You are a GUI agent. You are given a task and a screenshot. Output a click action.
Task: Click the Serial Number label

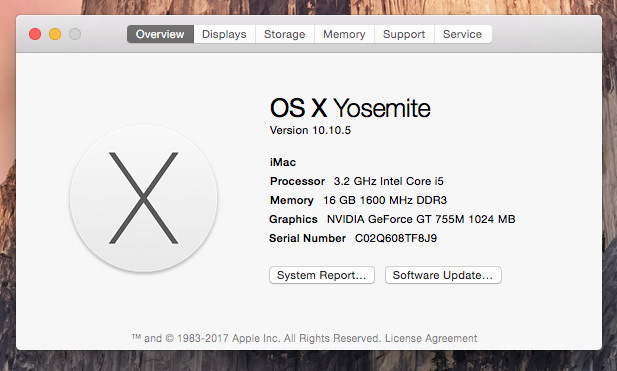coord(308,238)
